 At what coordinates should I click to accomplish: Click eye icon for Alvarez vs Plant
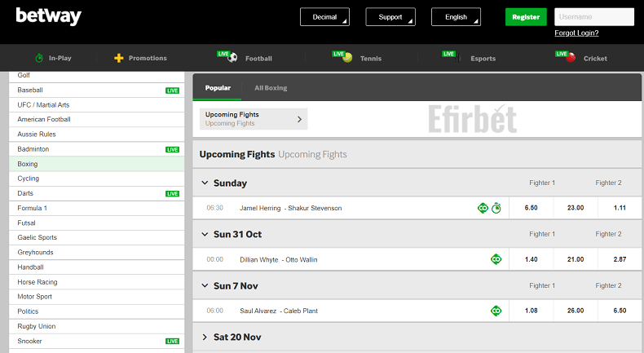coord(496,311)
